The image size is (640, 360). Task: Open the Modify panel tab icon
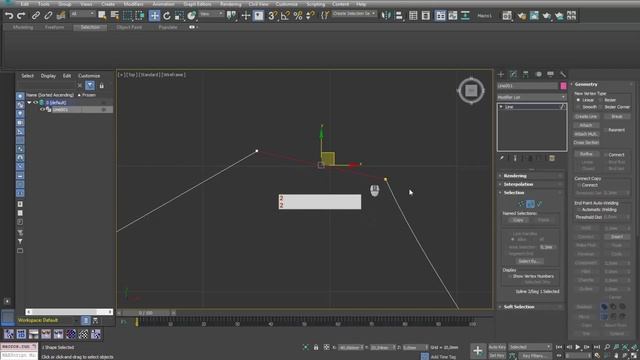pos(513,74)
